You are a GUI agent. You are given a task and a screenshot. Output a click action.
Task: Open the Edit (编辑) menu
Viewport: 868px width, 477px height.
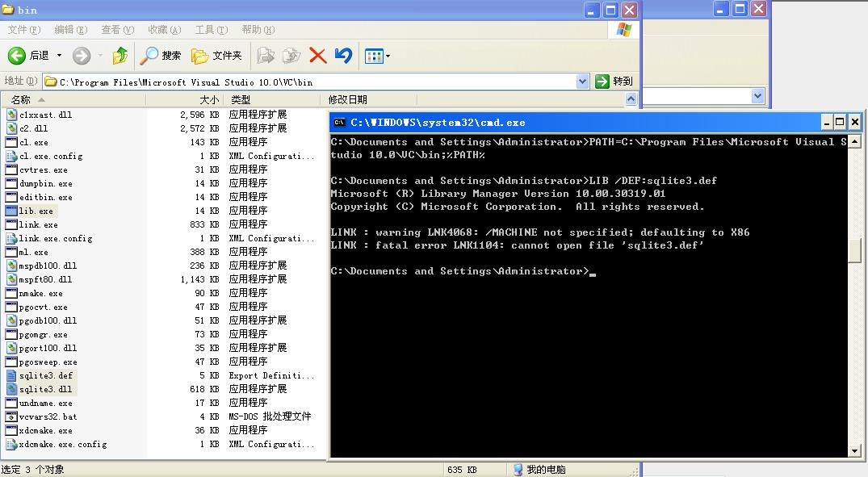click(71, 29)
